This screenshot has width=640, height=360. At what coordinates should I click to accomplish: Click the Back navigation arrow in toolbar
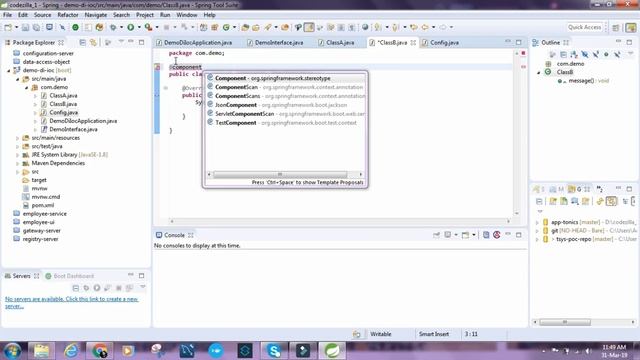425,27
